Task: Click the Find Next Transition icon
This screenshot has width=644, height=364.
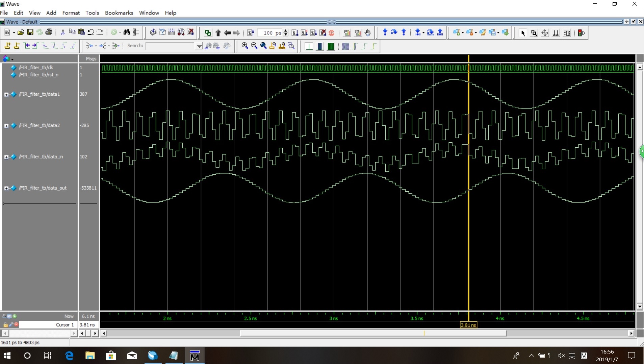Action: pyautogui.click(x=35, y=46)
